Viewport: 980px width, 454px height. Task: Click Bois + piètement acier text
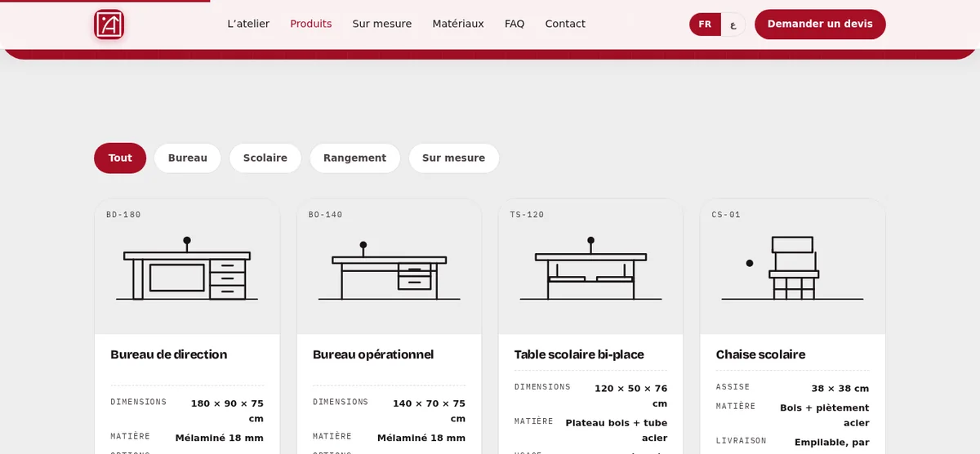click(825, 415)
